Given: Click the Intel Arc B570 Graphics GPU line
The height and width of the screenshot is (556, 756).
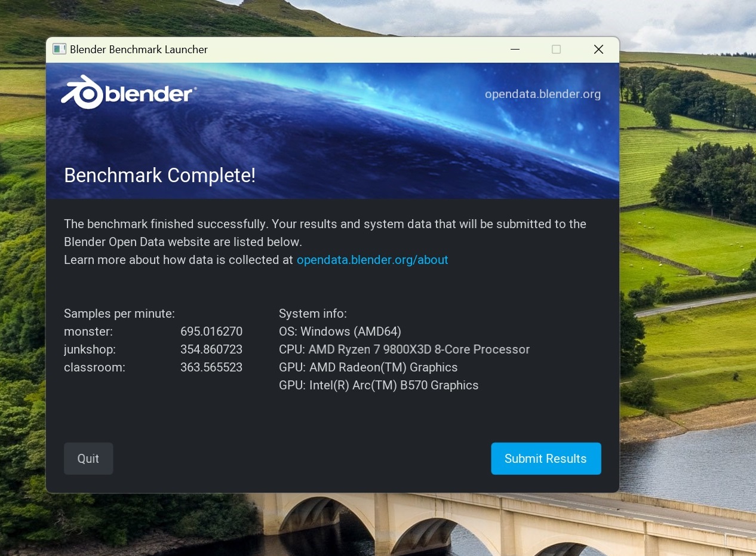Looking at the screenshot, I should [379, 385].
